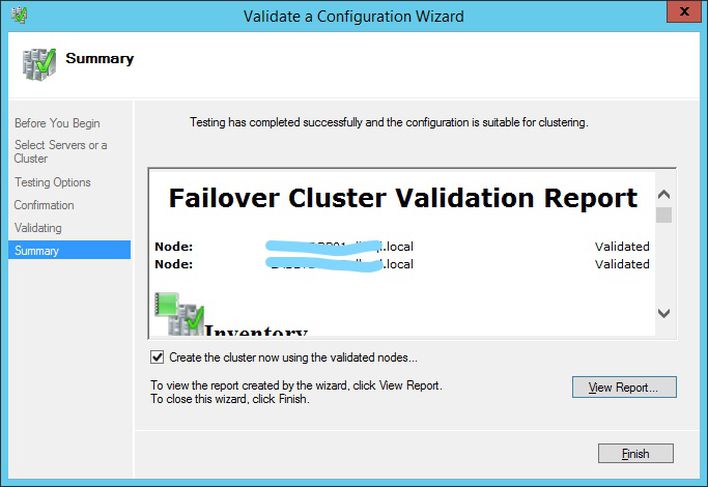708x487 pixels.
Task: Click the wizard icon in title bar
Action: pos(19,15)
